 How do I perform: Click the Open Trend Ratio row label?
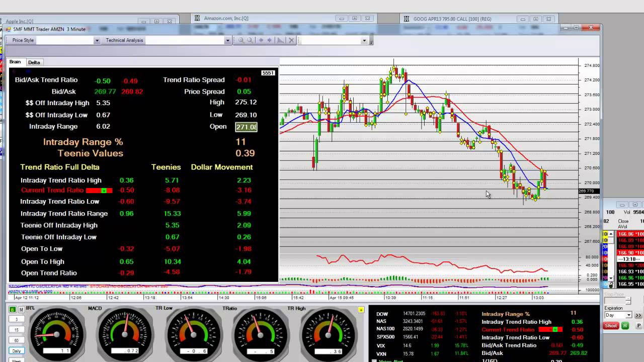(x=49, y=273)
